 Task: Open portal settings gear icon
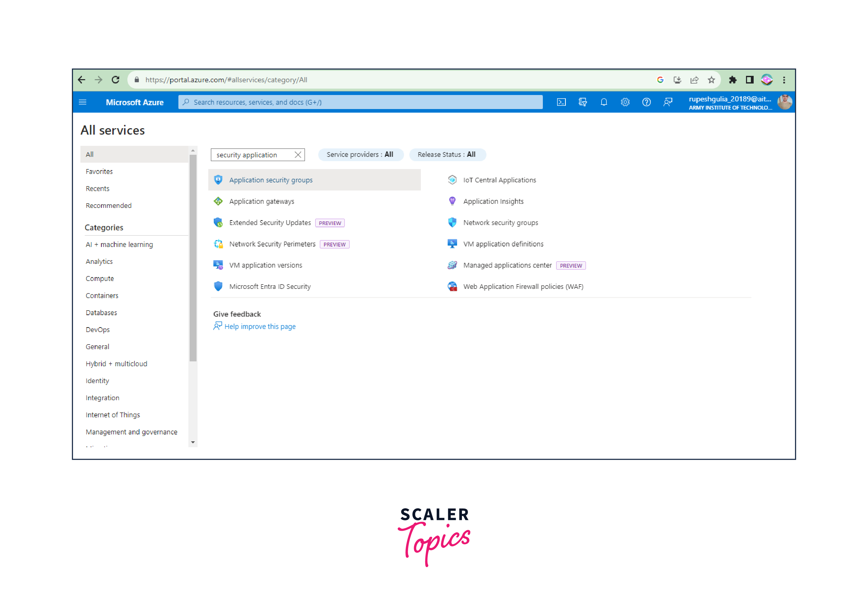click(625, 102)
